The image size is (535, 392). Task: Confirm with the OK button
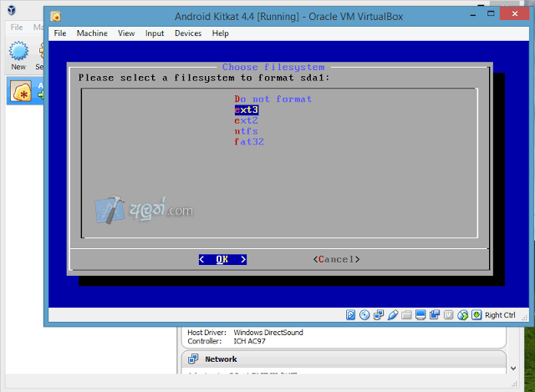click(x=222, y=260)
